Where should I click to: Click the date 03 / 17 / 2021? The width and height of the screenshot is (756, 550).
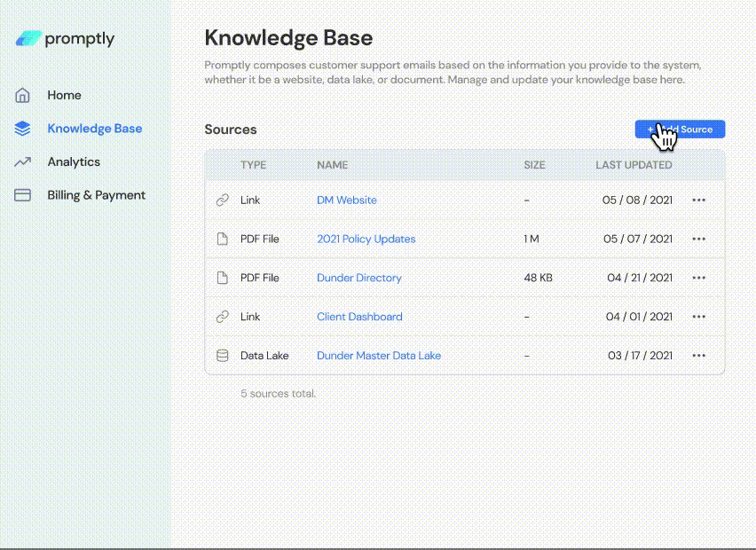tap(641, 355)
